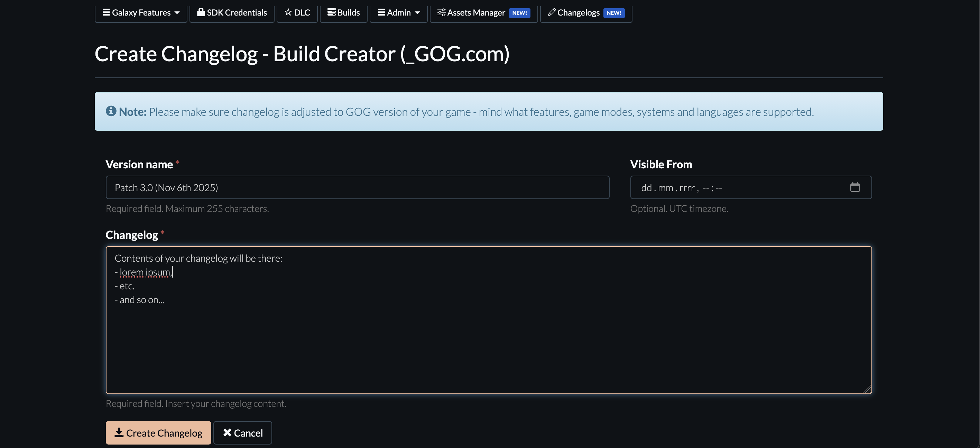Click the Create Changelog button
The height and width of the screenshot is (448, 980).
click(x=158, y=432)
